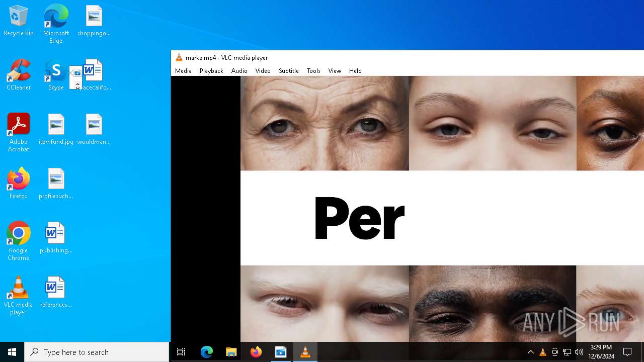Open the Subtitle menu in VLC
This screenshot has width=644, height=362.
click(x=289, y=71)
